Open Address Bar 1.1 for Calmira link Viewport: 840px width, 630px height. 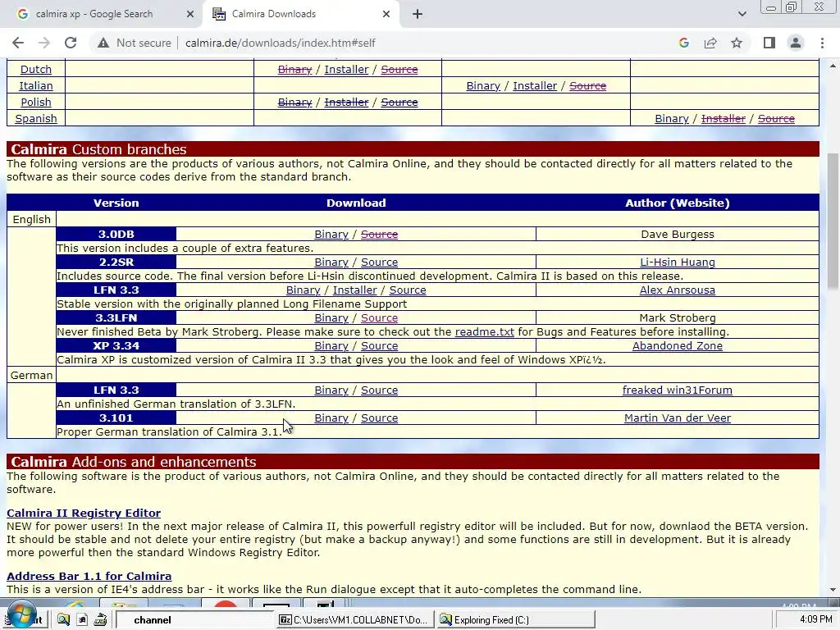(x=89, y=576)
